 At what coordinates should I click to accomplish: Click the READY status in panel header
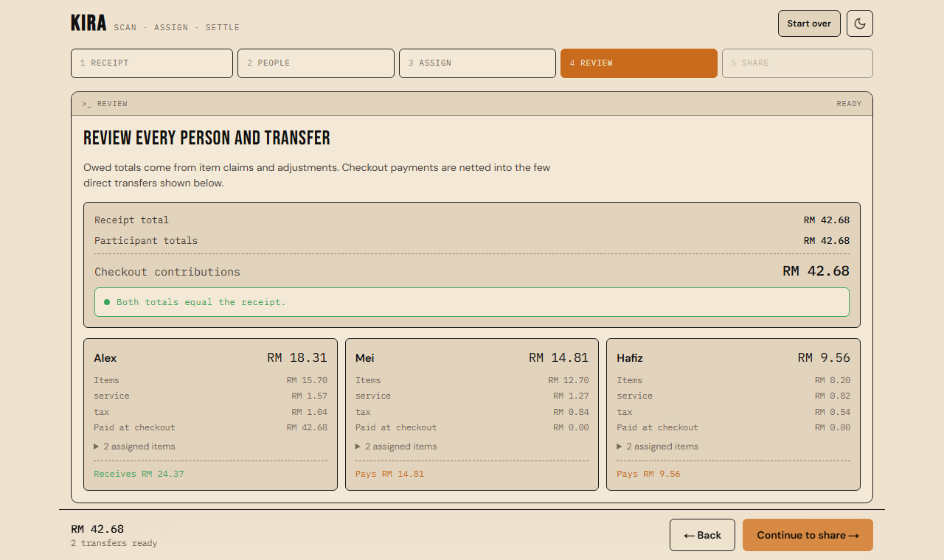click(x=849, y=104)
